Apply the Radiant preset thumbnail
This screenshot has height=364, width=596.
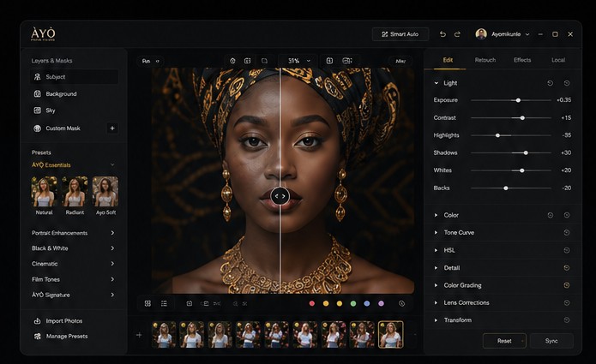[75, 191]
